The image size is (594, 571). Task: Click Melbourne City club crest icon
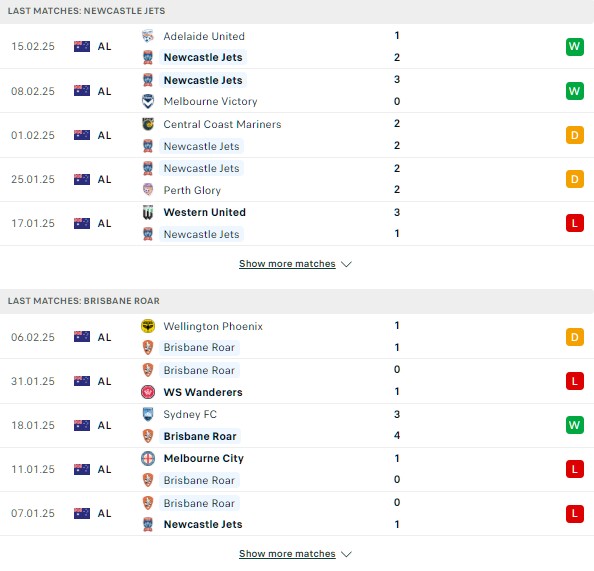148,458
